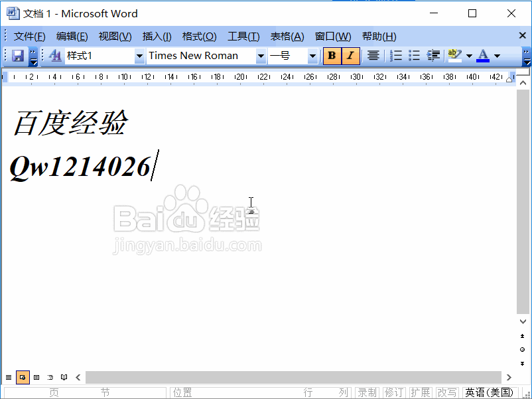
Task: Click the language indicator 英语(美国)
Action: (x=489, y=392)
